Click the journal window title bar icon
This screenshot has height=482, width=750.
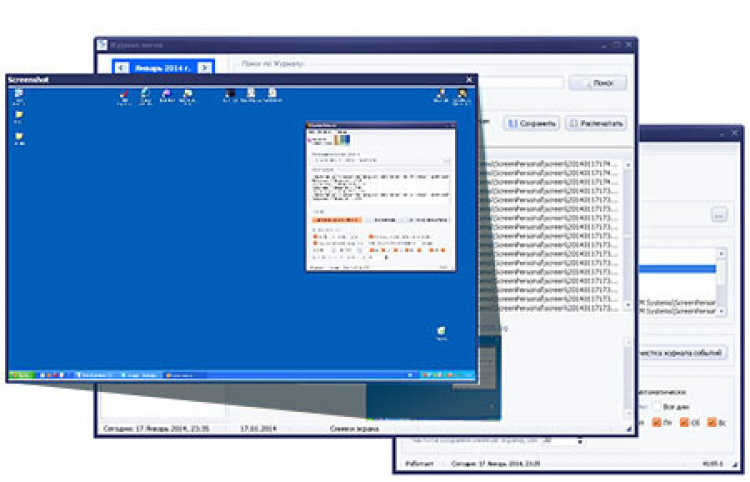[102, 45]
